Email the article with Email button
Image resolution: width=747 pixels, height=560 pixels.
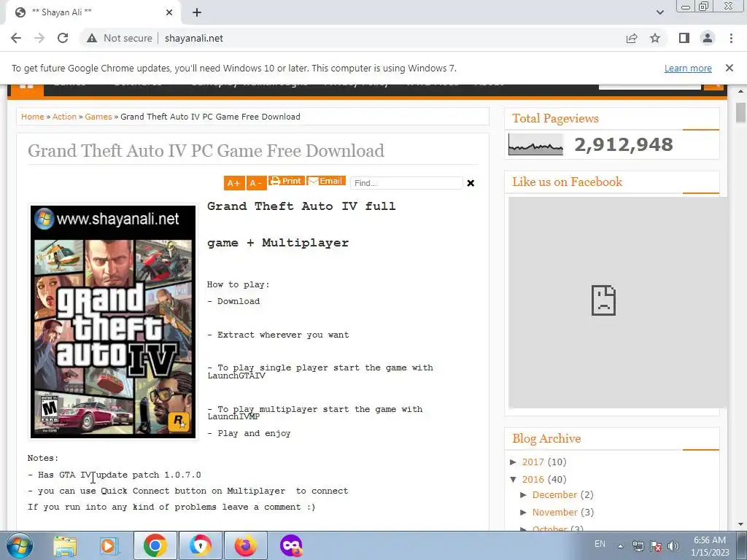coord(326,181)
